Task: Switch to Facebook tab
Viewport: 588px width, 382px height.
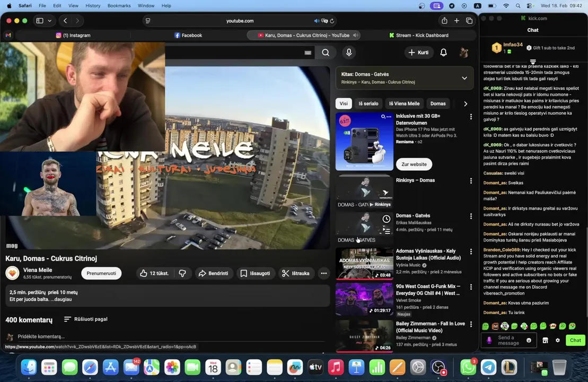Action: [x=188, y=35]
